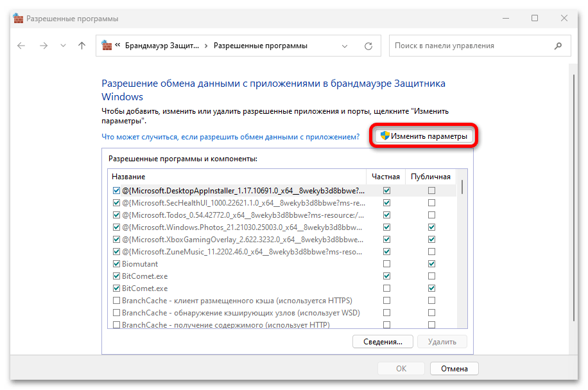
Task: Toggle Публичная checkbox for Microsoft.Todos
Action: (431, 215)
